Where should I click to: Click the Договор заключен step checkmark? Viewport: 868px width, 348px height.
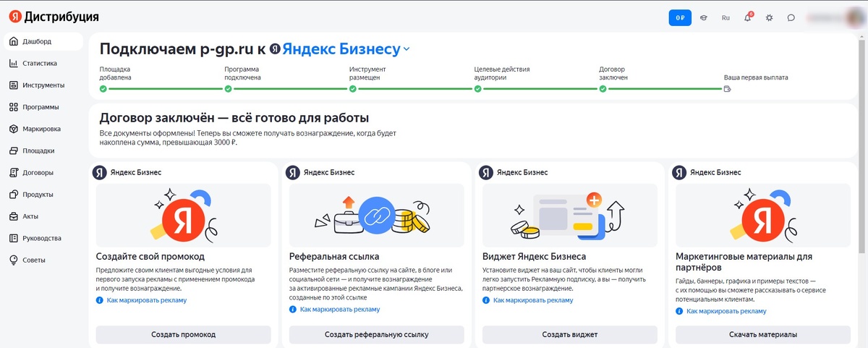[x=603, y=89]
